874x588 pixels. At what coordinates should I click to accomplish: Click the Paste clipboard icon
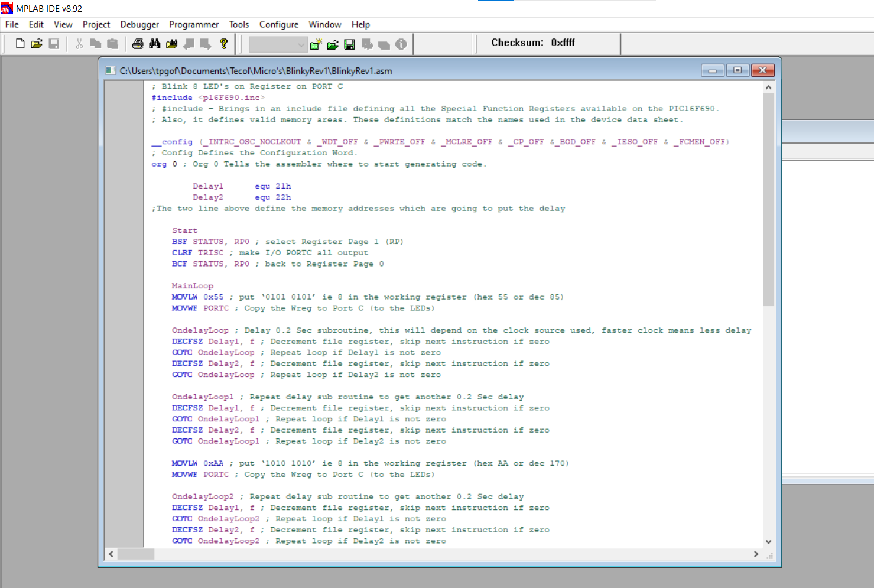(113, 44)
